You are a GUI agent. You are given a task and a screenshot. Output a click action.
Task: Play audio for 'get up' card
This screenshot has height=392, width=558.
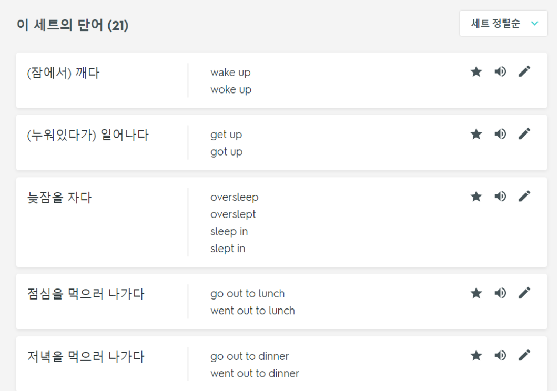(x=500, y=134)
